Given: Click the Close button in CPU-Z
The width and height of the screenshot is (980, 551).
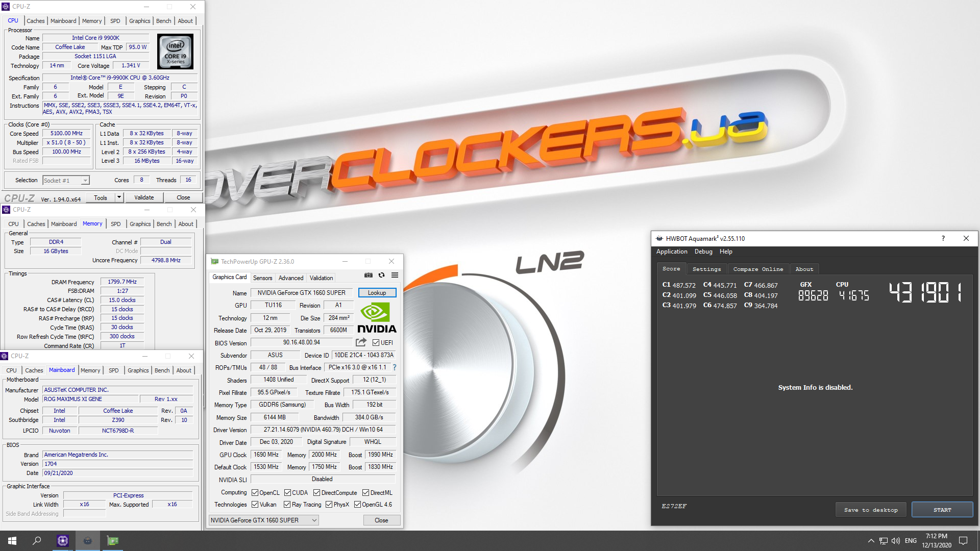Looking at the screenshot, I should pos(183,197).
